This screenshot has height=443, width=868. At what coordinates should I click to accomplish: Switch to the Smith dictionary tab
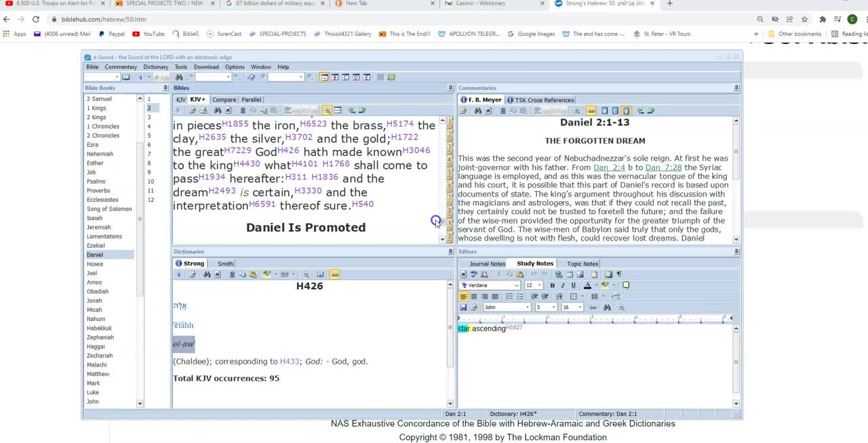225,263
